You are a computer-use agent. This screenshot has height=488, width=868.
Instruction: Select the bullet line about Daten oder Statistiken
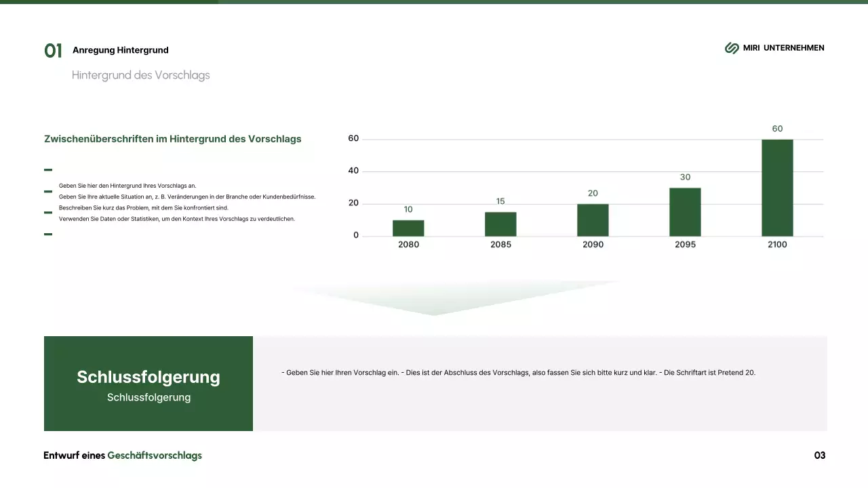click(x=176, y=219)
